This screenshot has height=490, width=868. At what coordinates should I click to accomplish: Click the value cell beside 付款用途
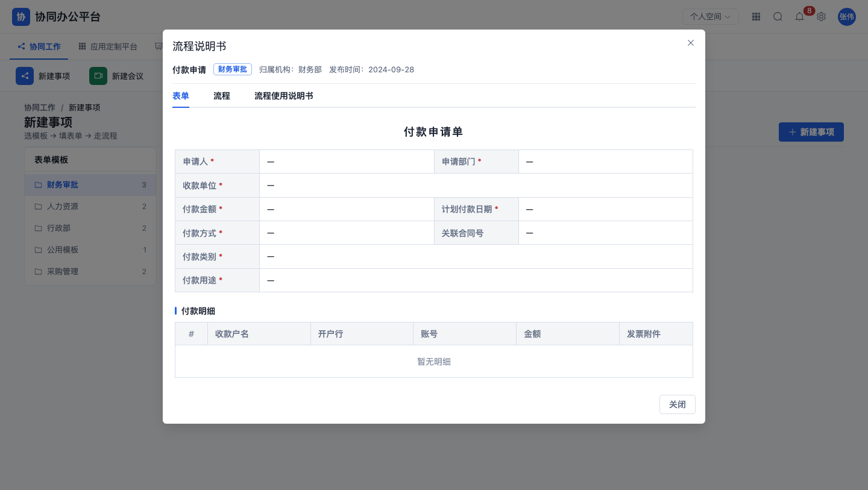pos(476,280)
